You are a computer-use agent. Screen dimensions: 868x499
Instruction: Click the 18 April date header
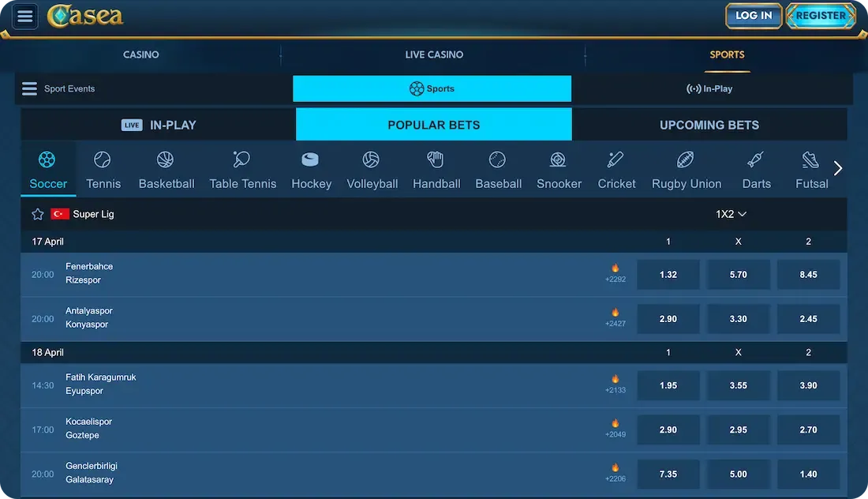point(47,352)
